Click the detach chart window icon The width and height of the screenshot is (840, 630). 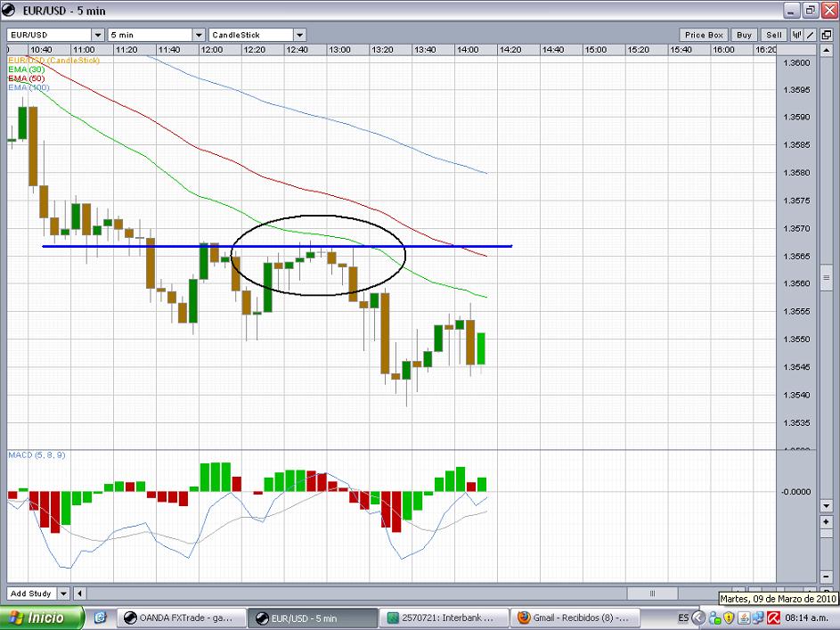point(826,35)
